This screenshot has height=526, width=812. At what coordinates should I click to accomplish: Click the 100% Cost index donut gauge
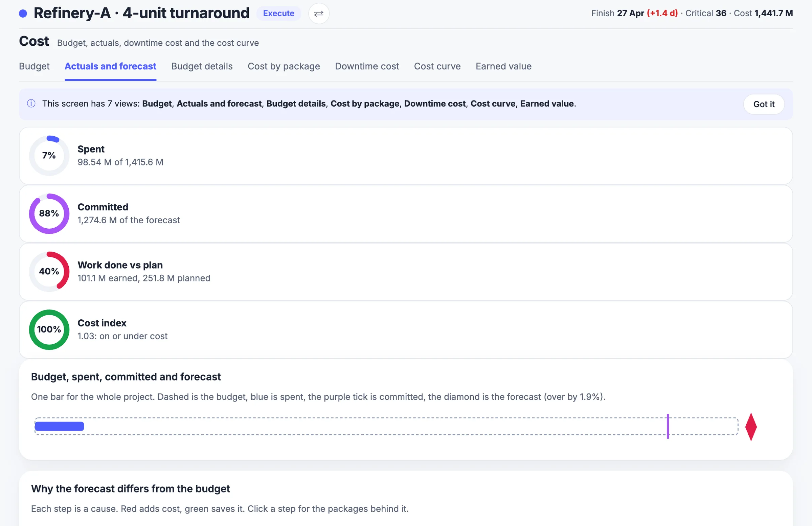coord(49,329)
